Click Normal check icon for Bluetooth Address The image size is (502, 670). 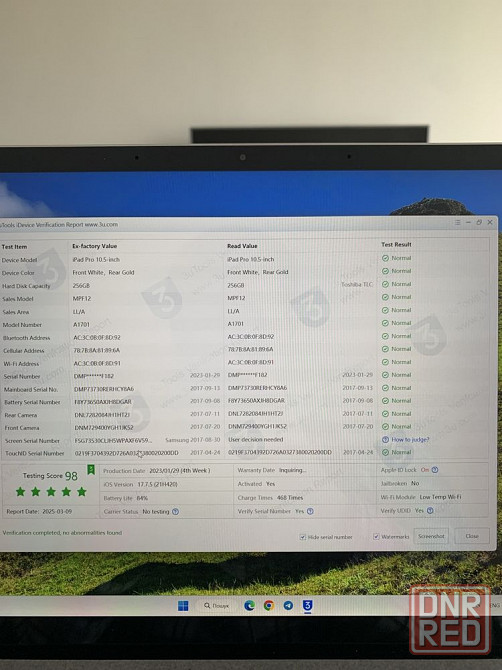385,336
